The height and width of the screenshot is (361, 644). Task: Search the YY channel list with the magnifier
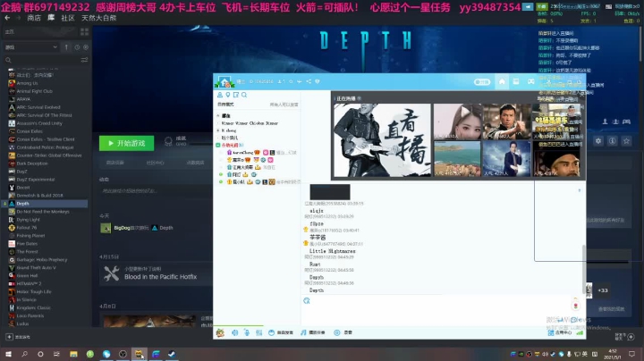[244, 95]
